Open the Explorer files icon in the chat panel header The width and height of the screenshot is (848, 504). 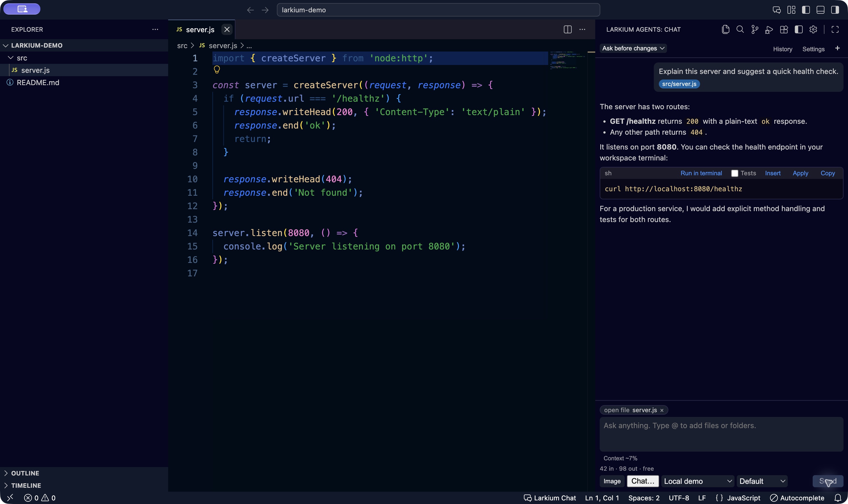coord(725,30)
